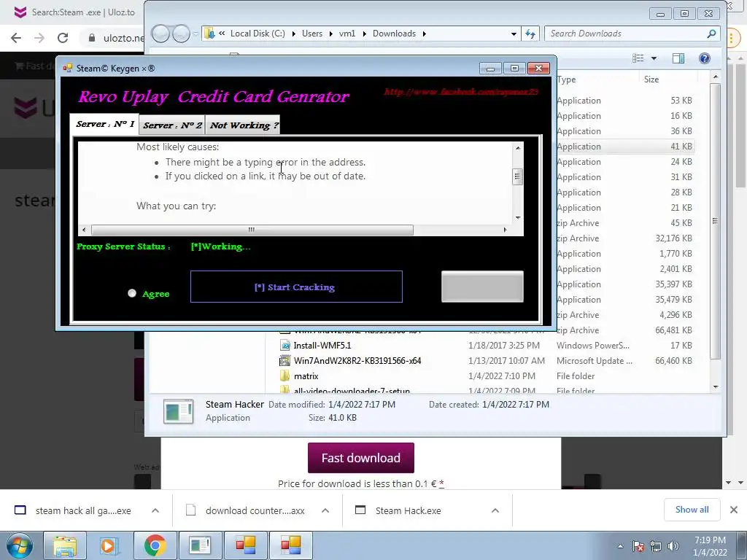This screenshot has width=747, height=560.
Task: Toggle the preview pane icon in Explorer
Action: 678,58
